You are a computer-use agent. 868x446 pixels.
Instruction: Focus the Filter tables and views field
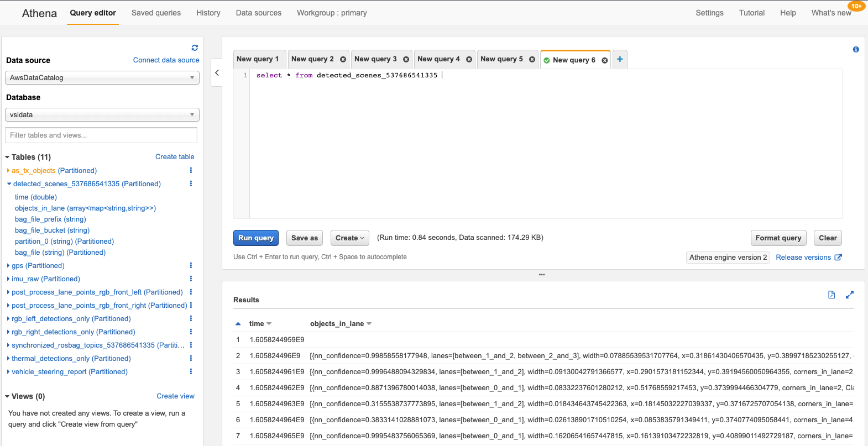coord(101,135)
